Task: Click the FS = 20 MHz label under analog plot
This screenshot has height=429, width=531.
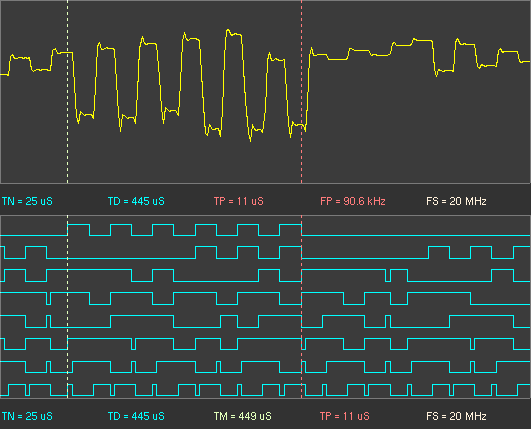Action: click(x=456, y=201)
